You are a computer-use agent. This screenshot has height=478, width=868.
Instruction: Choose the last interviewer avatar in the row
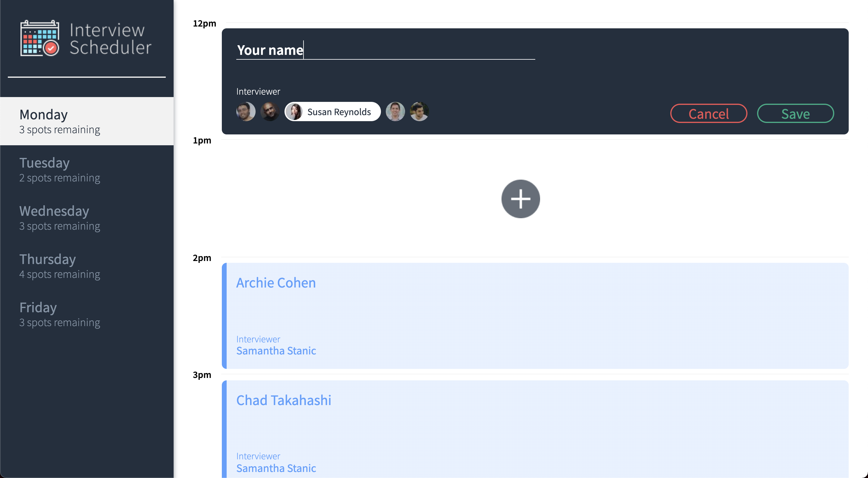pyautogui.click(x=419, y=112)
